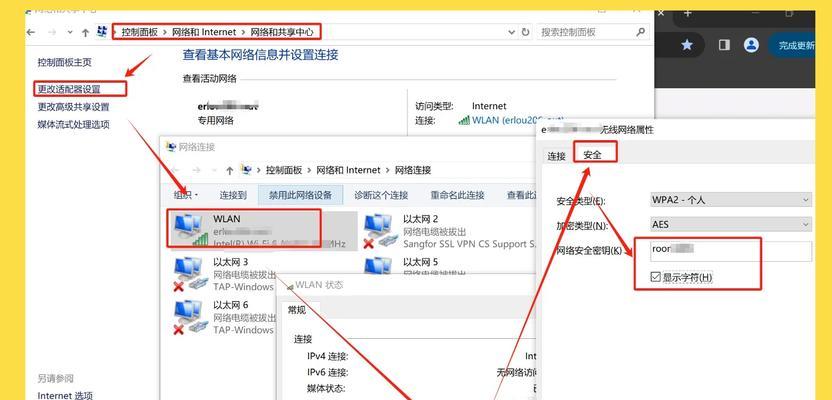Refresh the Network Sharing Center address bar

(525, 32)
